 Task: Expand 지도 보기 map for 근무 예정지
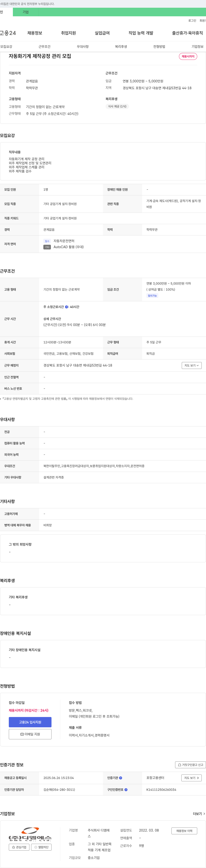(191, 365)
